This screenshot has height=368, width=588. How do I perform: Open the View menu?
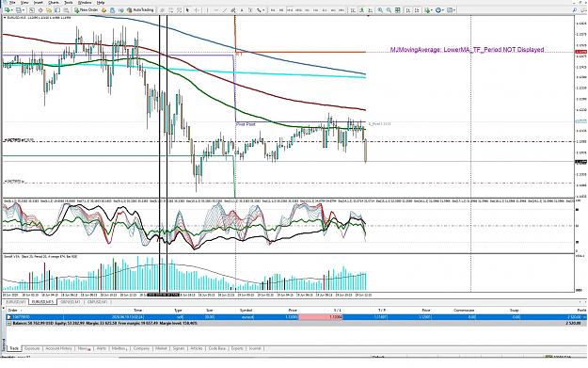tap(24, 3)
